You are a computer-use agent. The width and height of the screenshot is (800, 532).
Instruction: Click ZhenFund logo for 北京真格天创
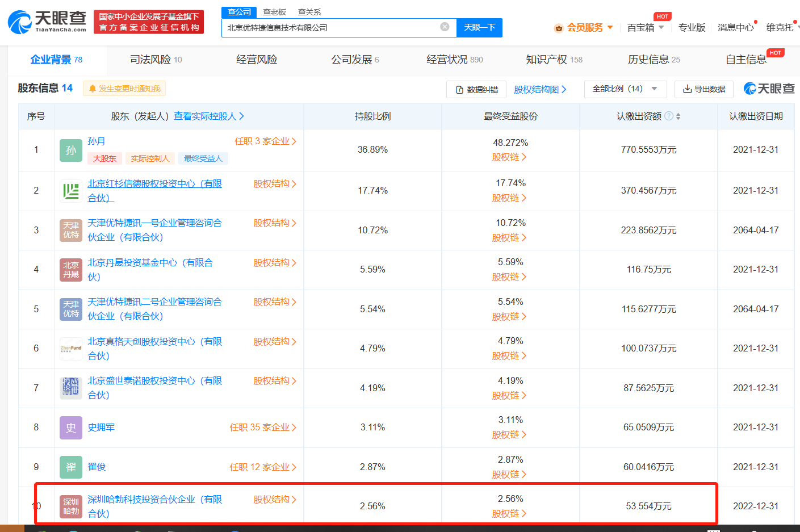coord(71,349)
